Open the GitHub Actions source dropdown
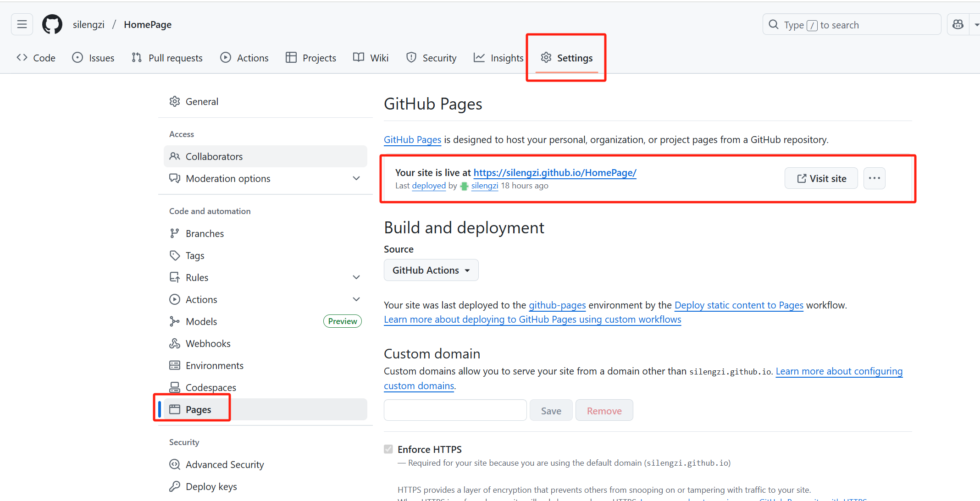Viewport: 980px width, 501px height. (431, 270)
